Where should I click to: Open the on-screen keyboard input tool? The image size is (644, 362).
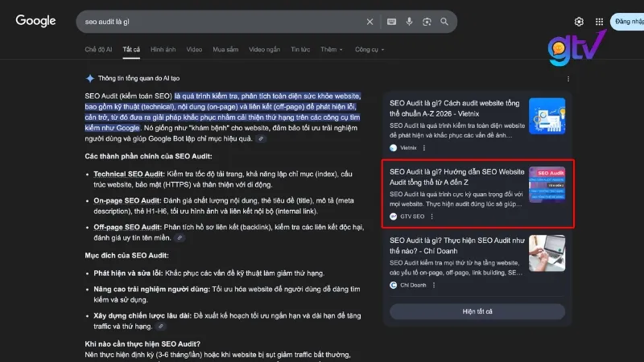[391, 22]
